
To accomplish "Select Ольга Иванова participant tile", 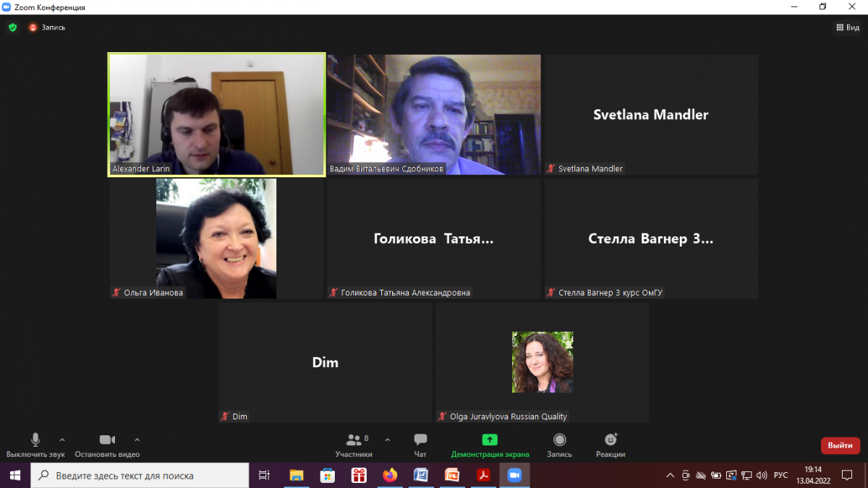I will point(216,239).
